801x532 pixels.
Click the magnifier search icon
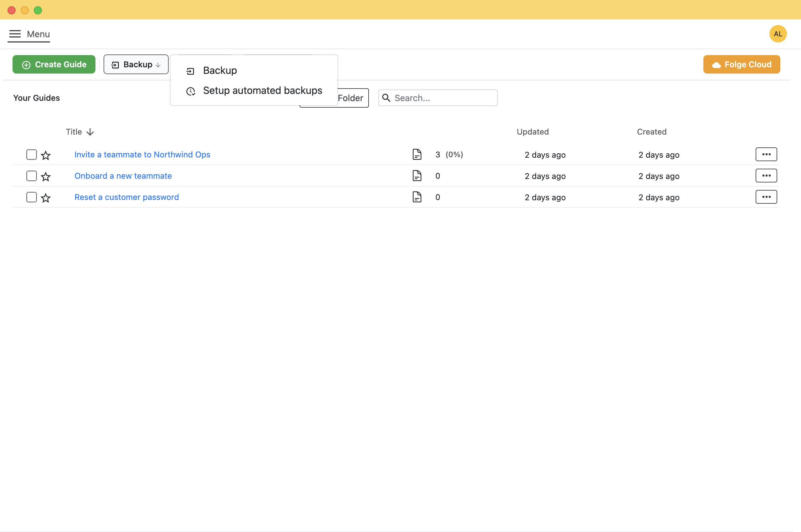coord(386,98)
